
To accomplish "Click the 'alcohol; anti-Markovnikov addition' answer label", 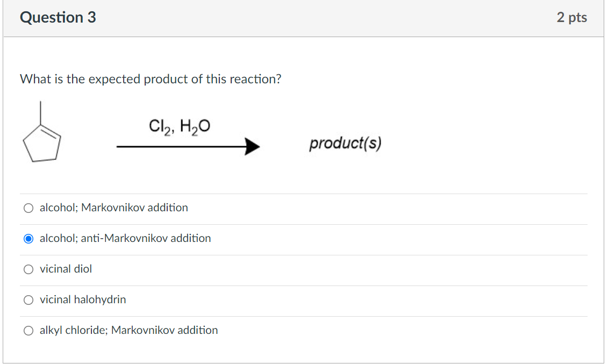I will pos(125,238).
